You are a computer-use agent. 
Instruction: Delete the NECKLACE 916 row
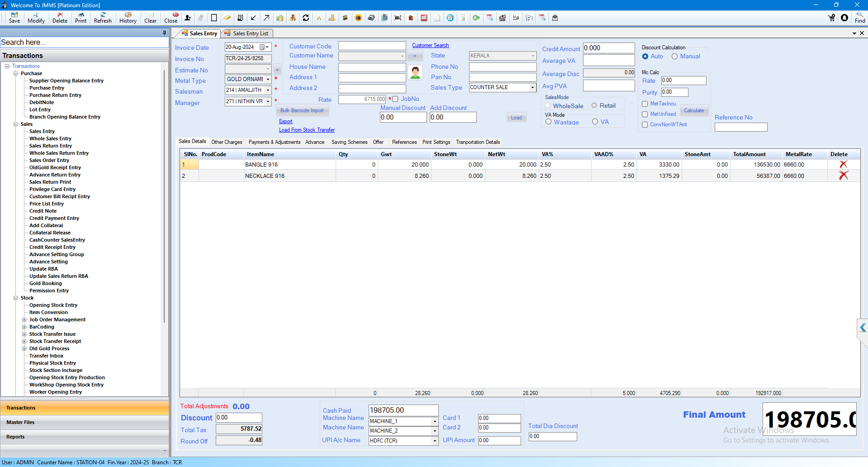[843, 176]
